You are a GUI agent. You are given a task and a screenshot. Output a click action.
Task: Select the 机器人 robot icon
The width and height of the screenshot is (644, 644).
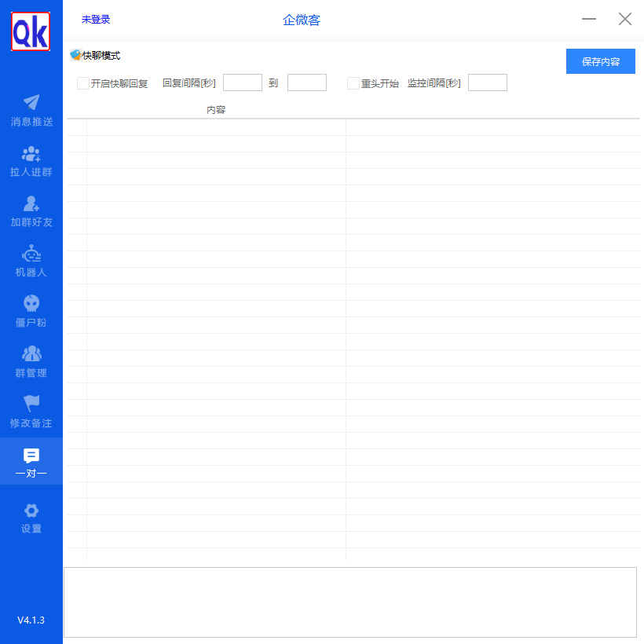point(31,254)
